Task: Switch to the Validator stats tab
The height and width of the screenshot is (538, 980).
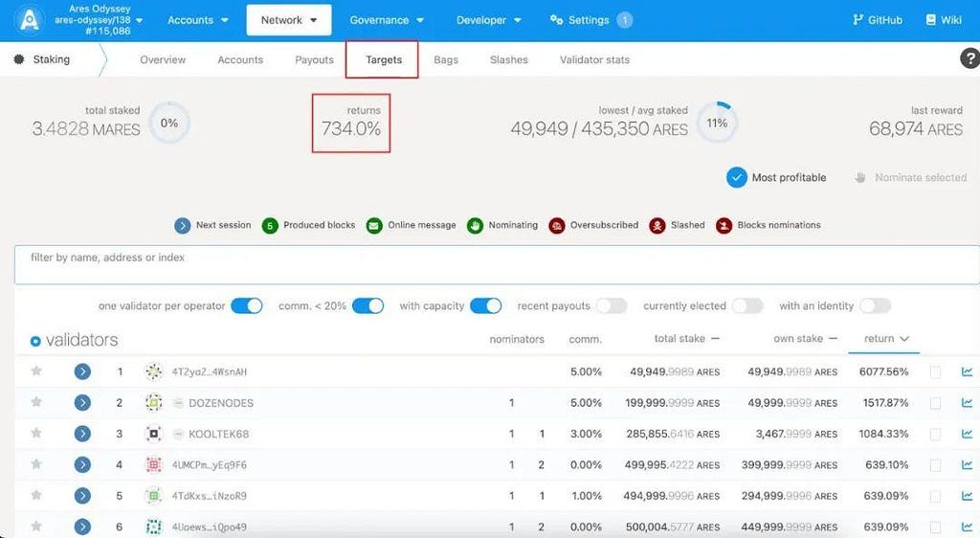Action: point(594,60)
